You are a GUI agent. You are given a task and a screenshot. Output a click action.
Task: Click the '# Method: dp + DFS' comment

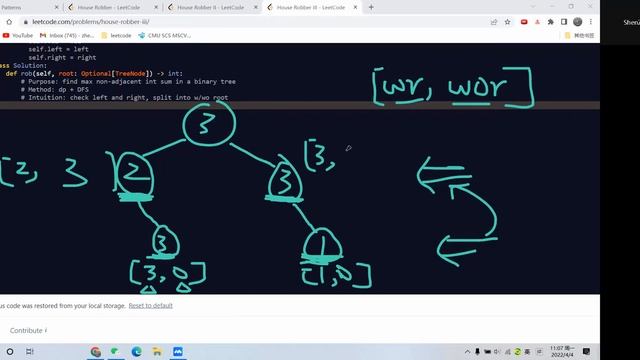coord(55,89)
